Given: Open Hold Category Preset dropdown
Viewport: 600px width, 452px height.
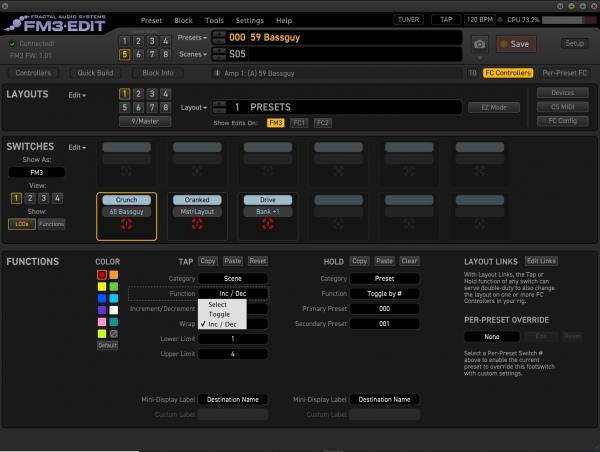Looking at the screenshot, I should 384,279.
